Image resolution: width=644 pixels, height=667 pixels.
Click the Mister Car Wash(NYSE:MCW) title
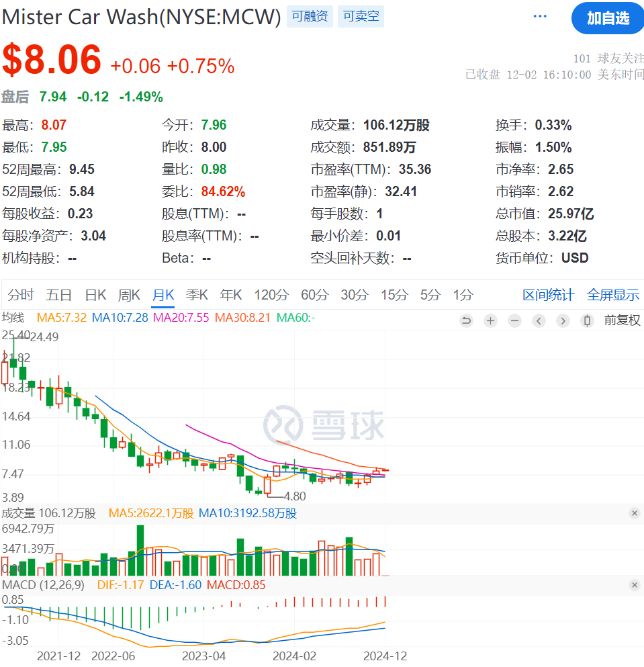pyautogui.click(x=141, y=17)
